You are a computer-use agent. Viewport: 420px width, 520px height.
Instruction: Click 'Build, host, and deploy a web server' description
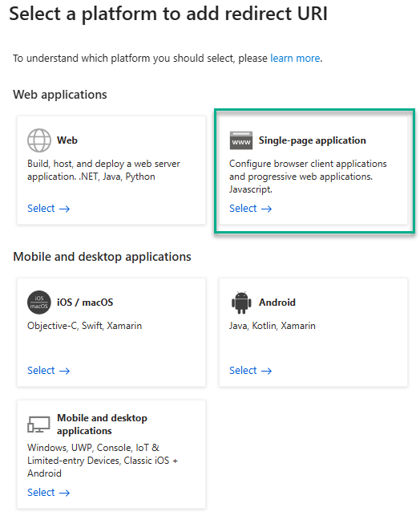(x=103, y=170)
